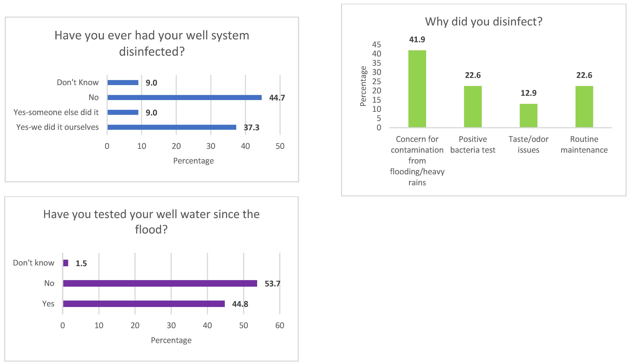Click the 'Percentage' axis title under the purple chart
Screen dimensions: 630x364
click(x=171, y=340)
